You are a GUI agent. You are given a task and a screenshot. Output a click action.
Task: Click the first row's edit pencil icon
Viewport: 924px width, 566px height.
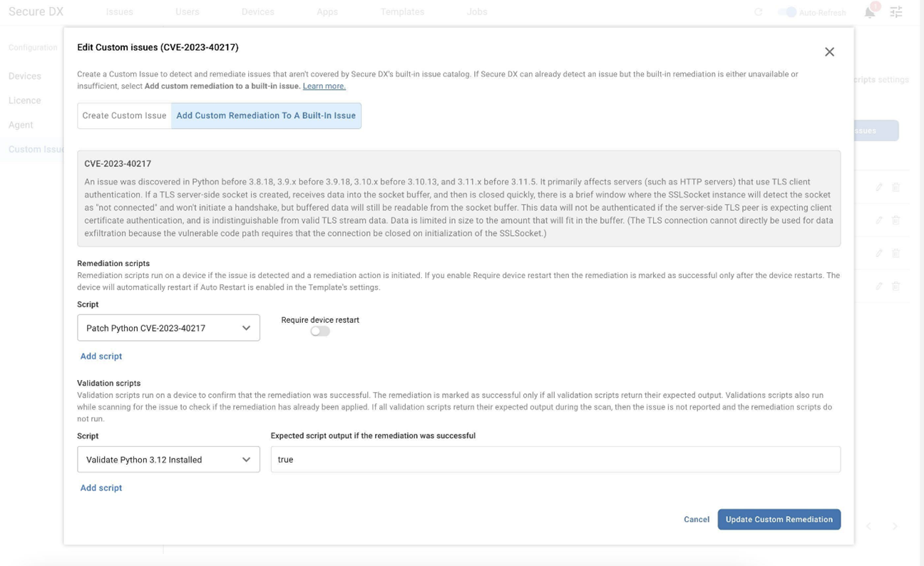point(879,187)
